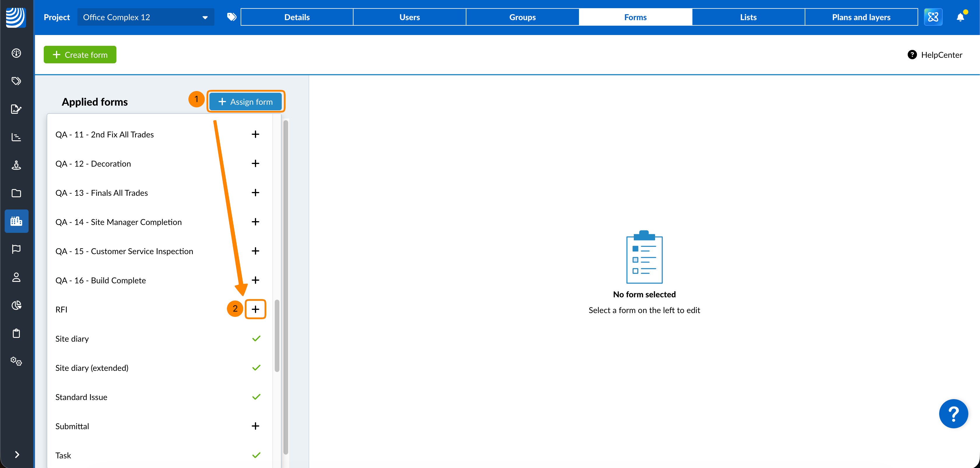Expand the sidebar with bottom chevron
980x468 pixels.
click(x=17, y=454)
